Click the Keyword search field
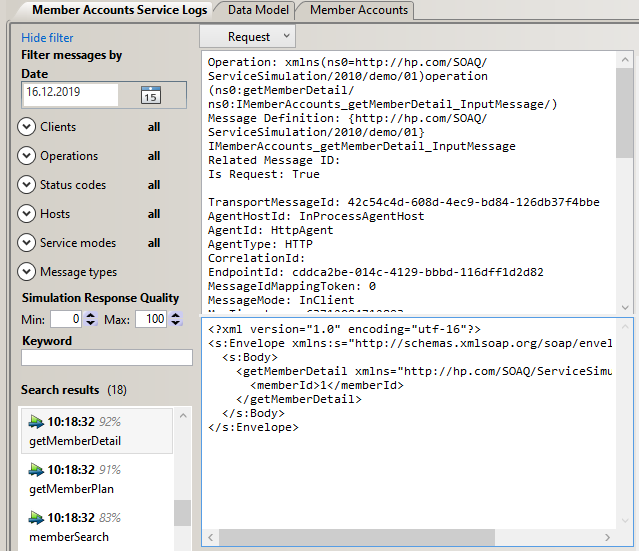The image size is (639, 551). click(x=106, y=358)
